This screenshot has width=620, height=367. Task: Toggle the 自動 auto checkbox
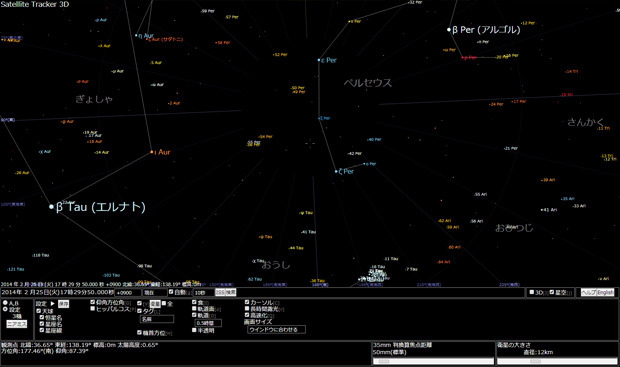171,292
